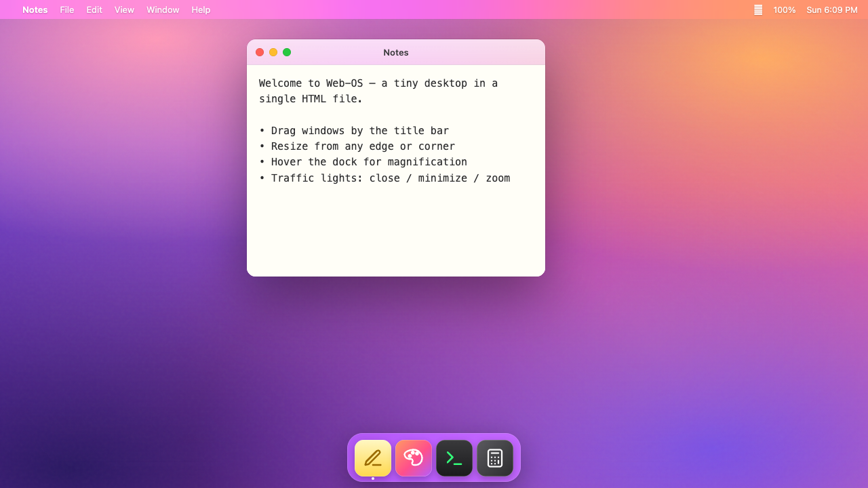Open the Edit menu
This screenshot has width=868, height=488.
pyautogui.click(x=94, y=9)
